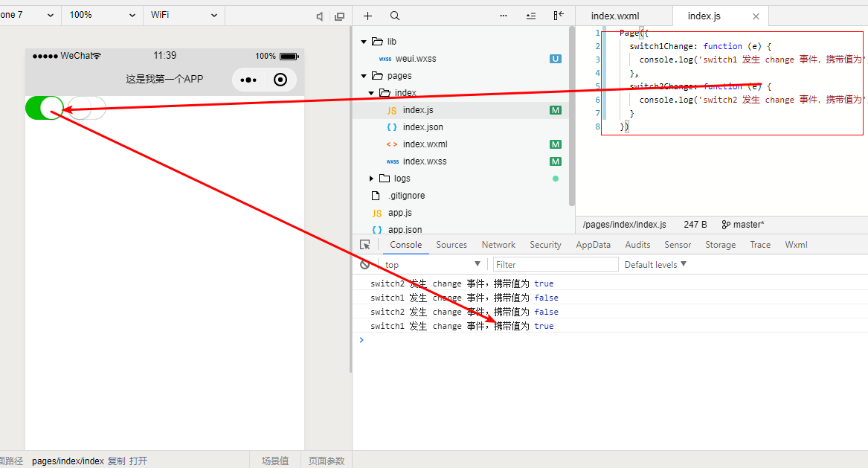The image size is (868, 468).
Task: Turn off the green first switch
Action: 45,108
